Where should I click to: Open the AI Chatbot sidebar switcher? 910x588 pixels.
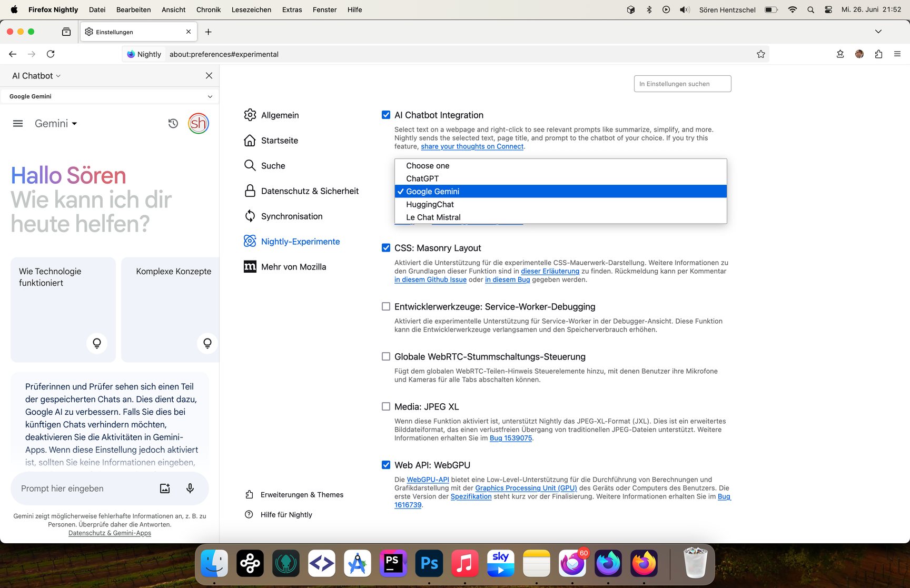[36, 76]
